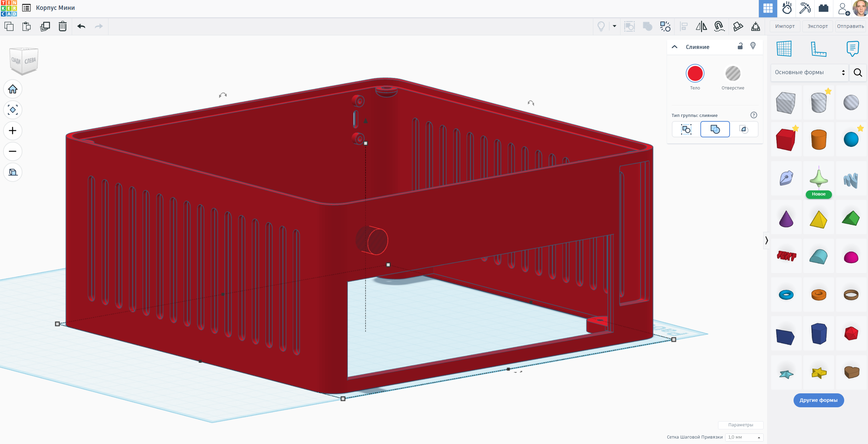This screenshot has height=444, width=868.
Task: Open snap grid 1,0 мм dropdown
Action: (x=744, y=437)
